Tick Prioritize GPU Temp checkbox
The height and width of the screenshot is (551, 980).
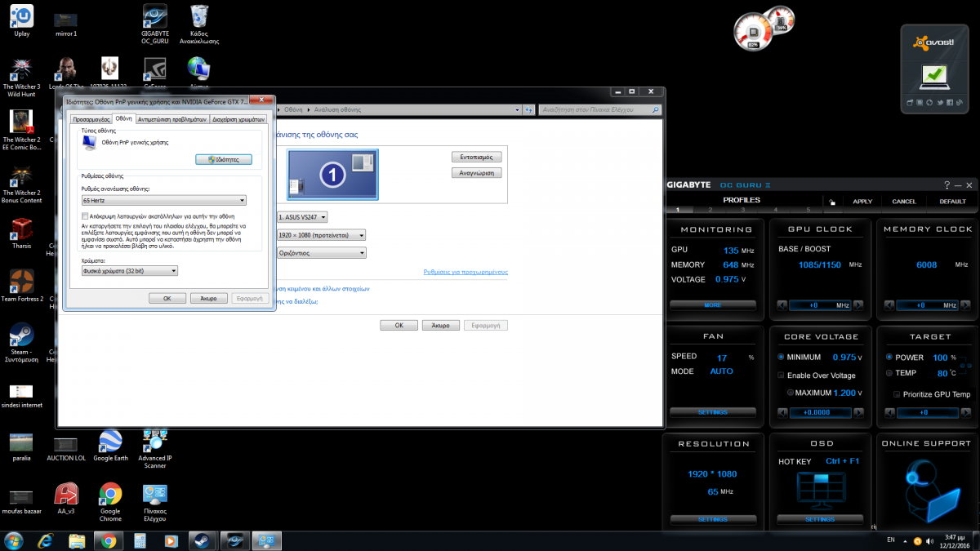point(897,394)
